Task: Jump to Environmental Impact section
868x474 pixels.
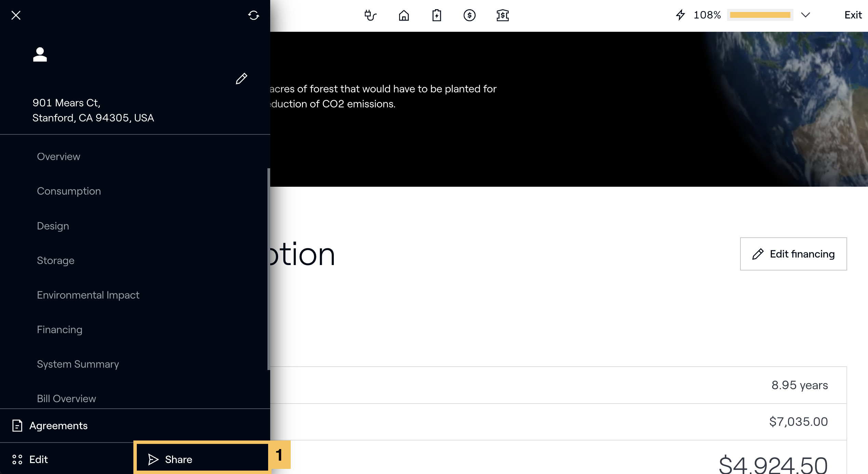Action: point(88,295)
